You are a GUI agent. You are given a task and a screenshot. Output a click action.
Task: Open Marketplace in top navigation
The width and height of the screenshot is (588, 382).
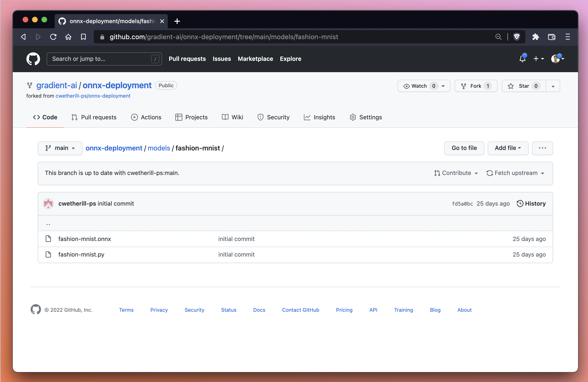click(255, 59)
